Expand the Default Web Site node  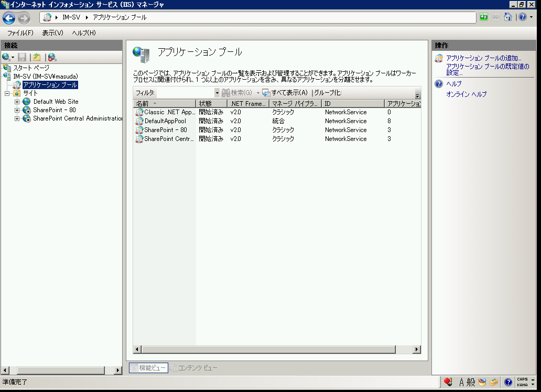point(17,102)
